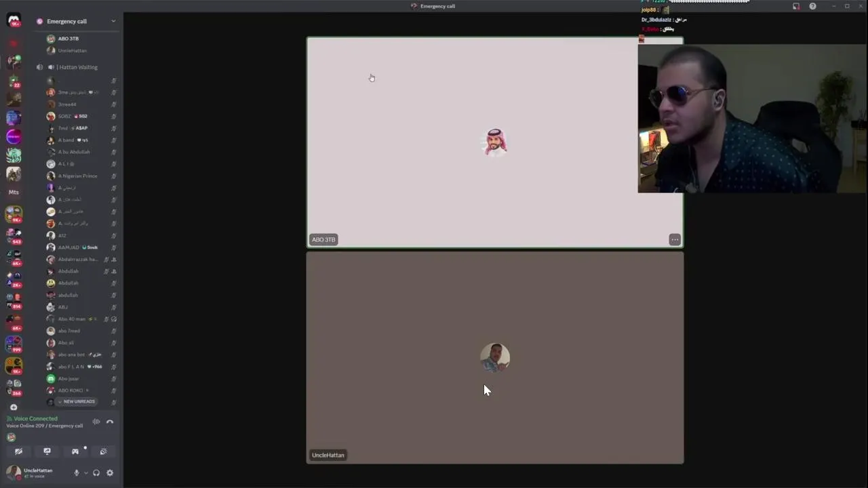Image resolution: width=868 pixels, height=488 pixels.
Task: Start an Activity with controller icon
Action: [x=75, y=451]
